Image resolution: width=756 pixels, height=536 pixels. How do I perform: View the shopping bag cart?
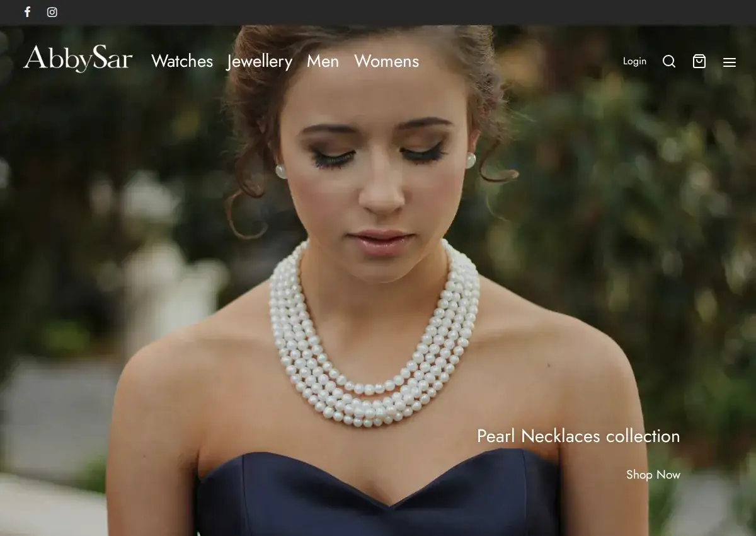[x=699, y=61]
